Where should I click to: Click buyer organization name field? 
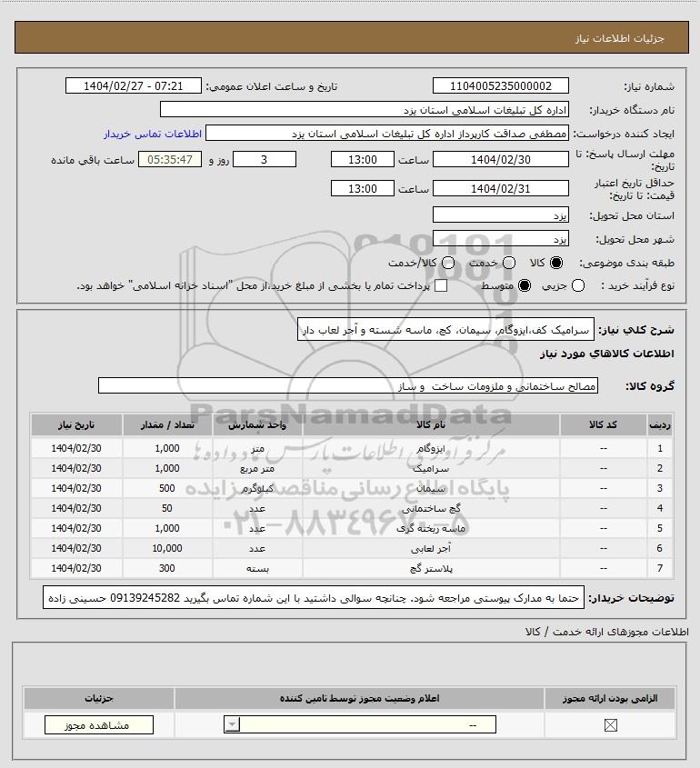coord(365,110)
